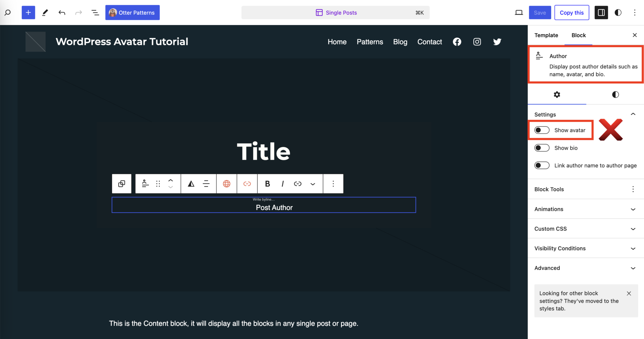
Task: Open the Document Overview list view
Action: point(95,12)
